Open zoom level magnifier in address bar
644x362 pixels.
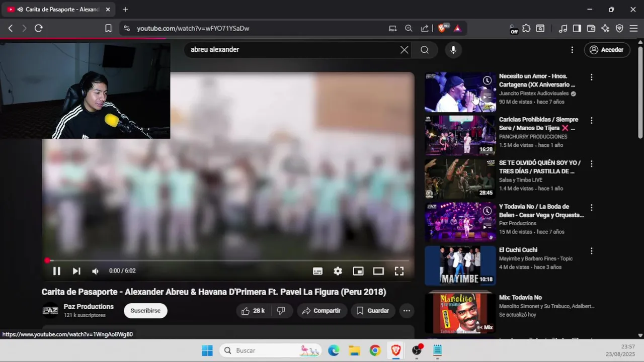click(409, 29)
